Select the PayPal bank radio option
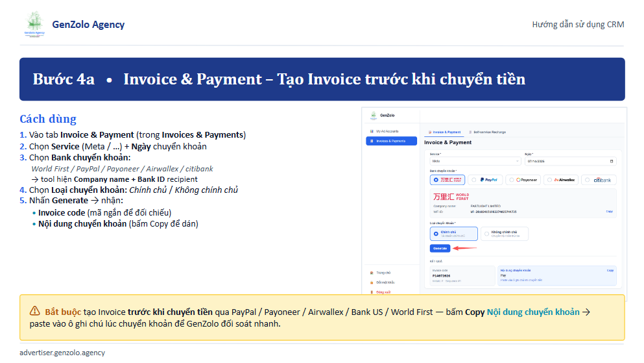Viewport: 644px width, 363px height. pos(486,180)
